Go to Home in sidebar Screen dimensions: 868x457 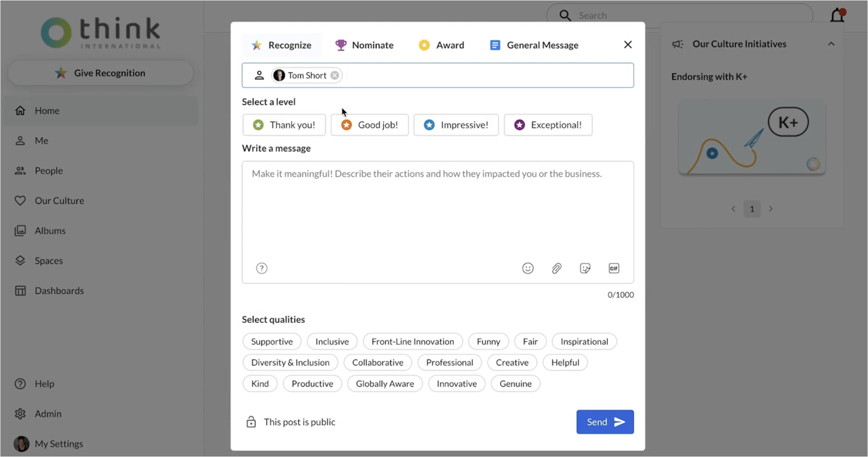tap(101, 111)
